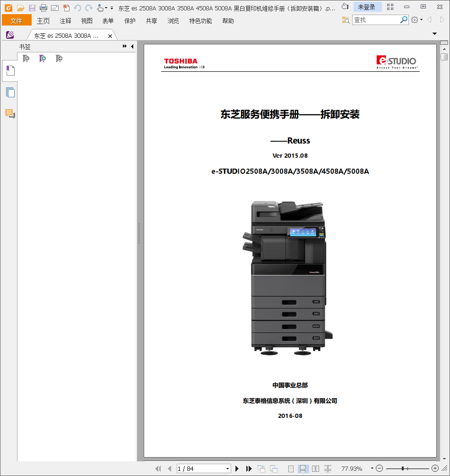Click the skin/theme icon beside 未登录
450x476 pixels.
click(x=345, y=7)
